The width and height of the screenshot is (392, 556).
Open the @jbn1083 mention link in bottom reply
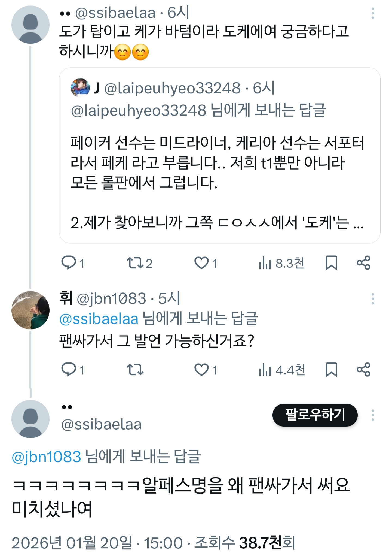pos(47,457)
